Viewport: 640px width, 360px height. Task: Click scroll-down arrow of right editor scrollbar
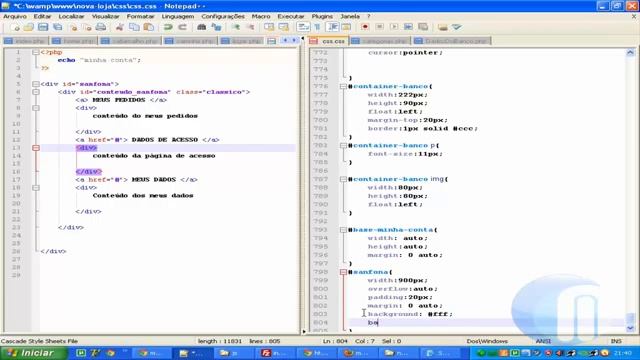click(630, 328)
